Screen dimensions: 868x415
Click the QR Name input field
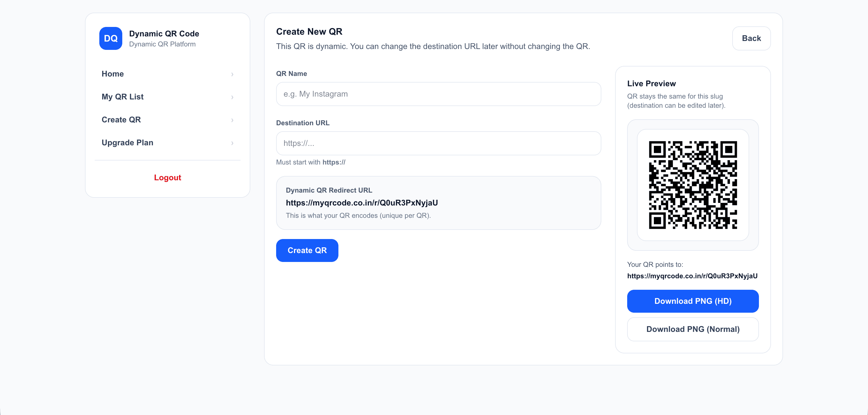point(438,94)
